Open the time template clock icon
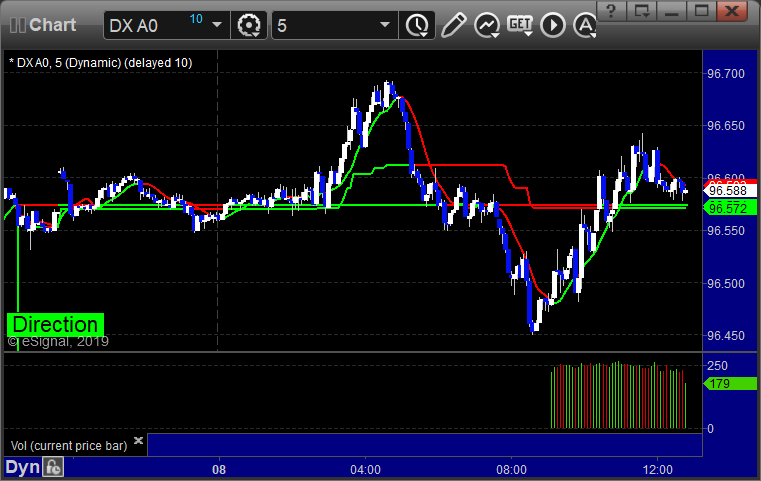761x481 pixels. pos(417,25)
